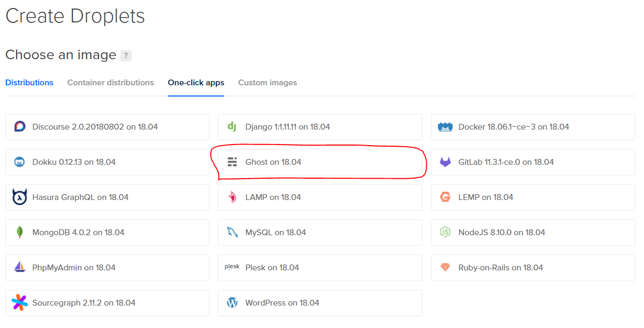Click the Sourcegraph colorful star icon
This screenshot has height=328, width=644.
20,303
